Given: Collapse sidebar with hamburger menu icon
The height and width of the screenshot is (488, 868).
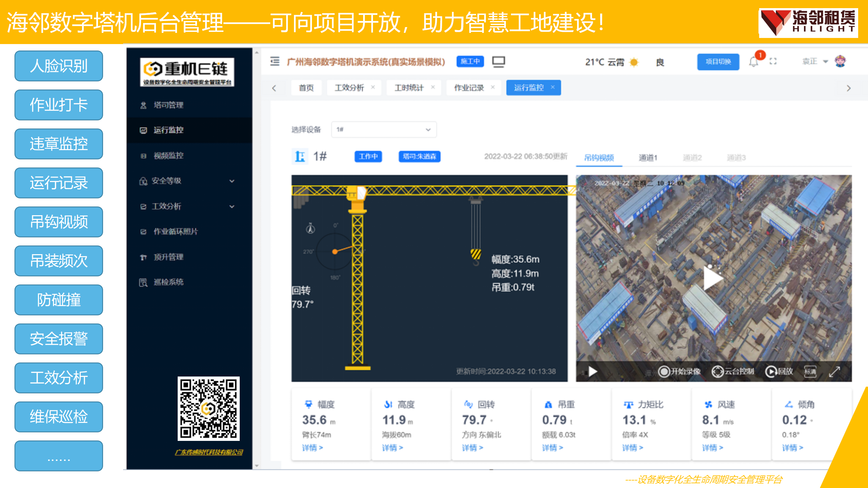Looking at the screenshot, I should click(275, 61).
